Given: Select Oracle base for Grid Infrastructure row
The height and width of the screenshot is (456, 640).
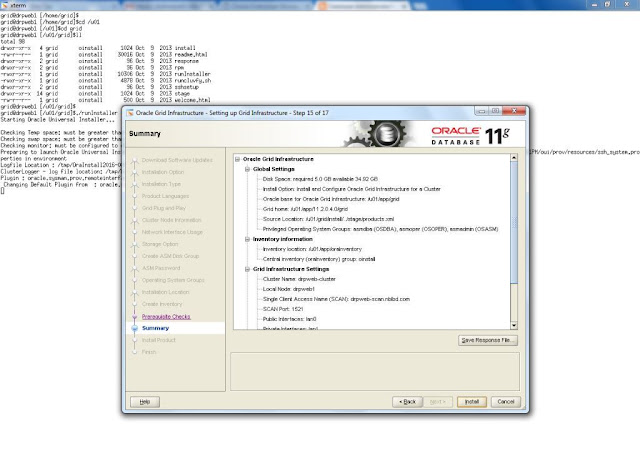Looking at the screenshot, I should [x=331, y=199].
